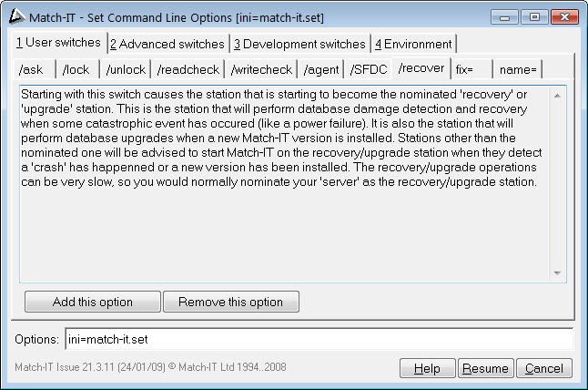Select the /unlock switch tab
The height and width of the screenshot is (390, 588).
pos(126,69)
